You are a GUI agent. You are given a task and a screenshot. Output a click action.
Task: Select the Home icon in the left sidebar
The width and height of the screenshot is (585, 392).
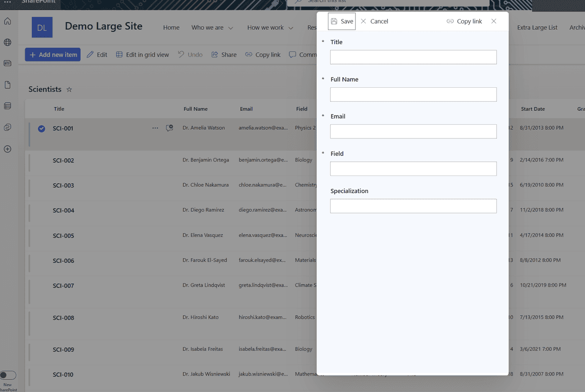pos(7,22)
